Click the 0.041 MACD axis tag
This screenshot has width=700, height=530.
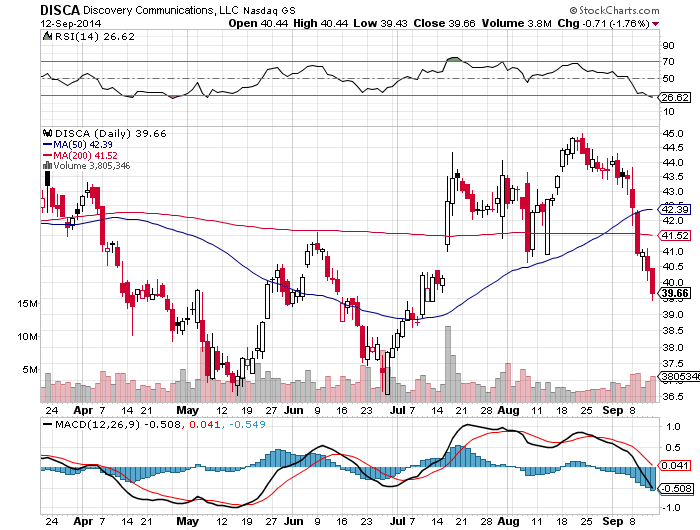675,465
